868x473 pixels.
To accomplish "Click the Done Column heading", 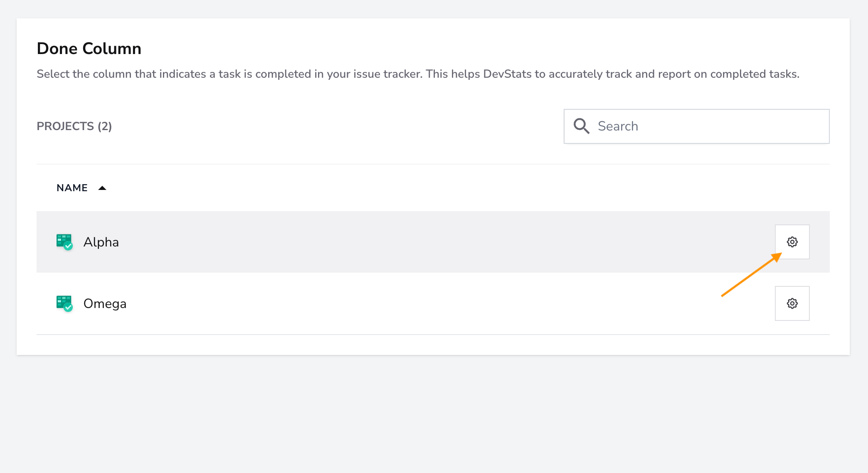I will 89,49.
